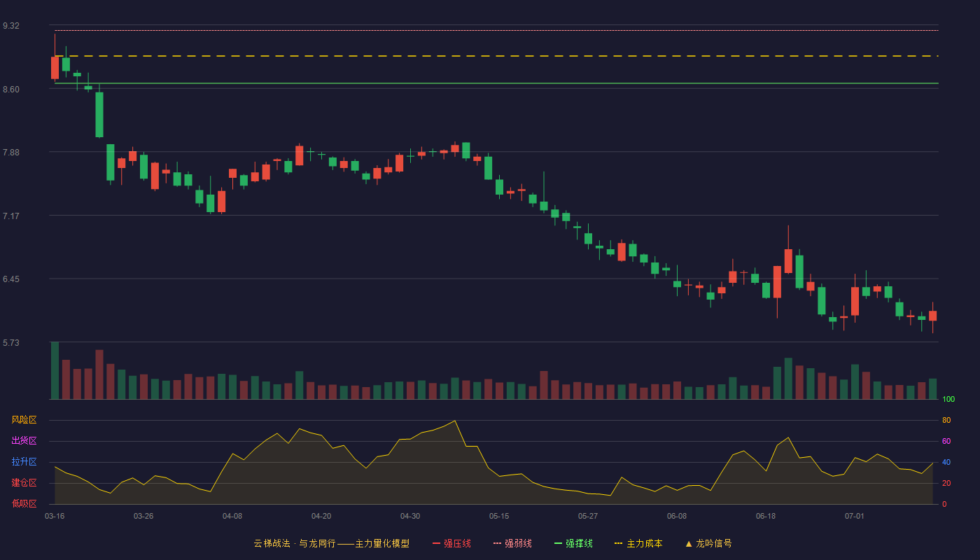Click the 03-16 date label

(55, 516)
